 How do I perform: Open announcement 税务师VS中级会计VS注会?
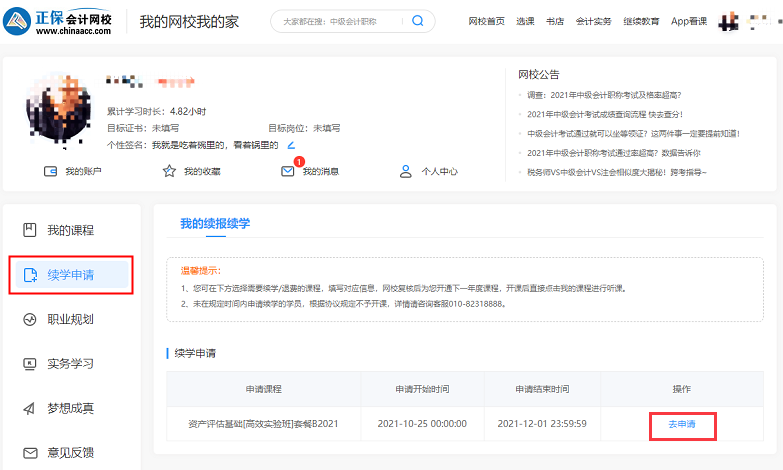click(x=617, y=172)
